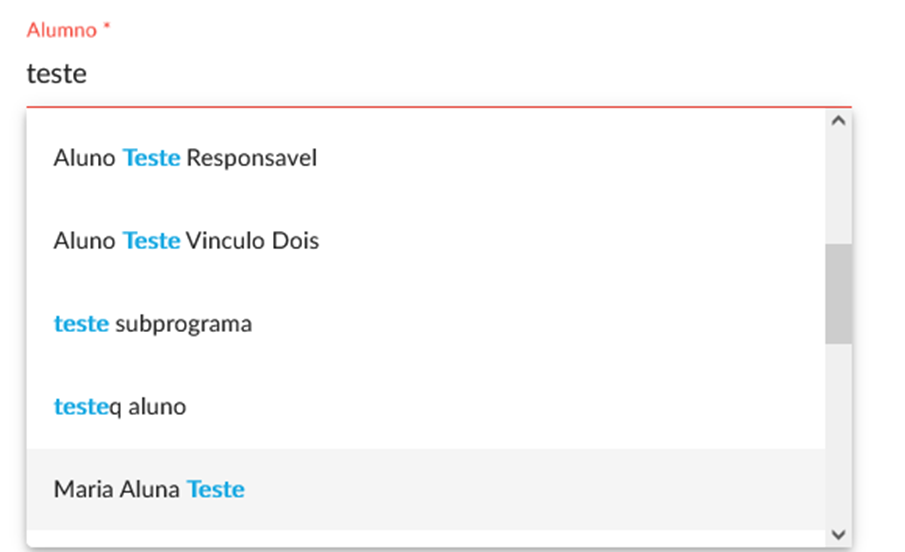Image resolution: width=905 pixels, height=552 pixels.
Task: Click the Alumno autocomplete input field
Action: point(440,75)
